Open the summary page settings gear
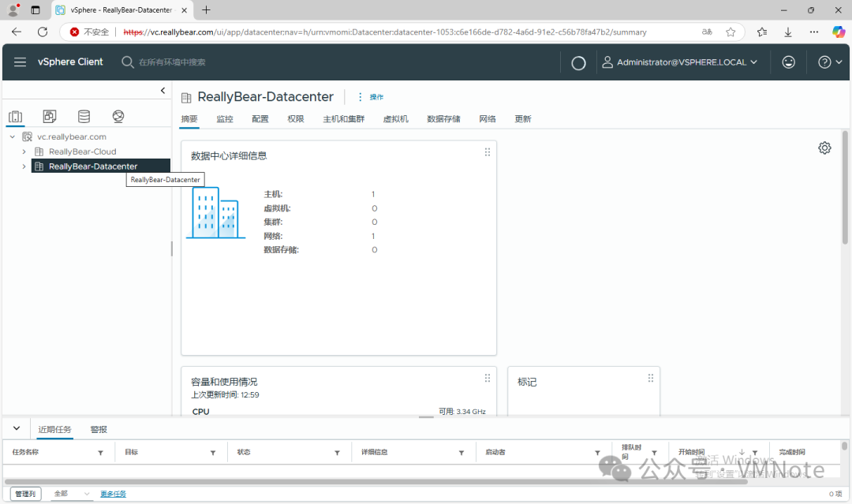This screenshot has width=852, height=504. point(824,147)
